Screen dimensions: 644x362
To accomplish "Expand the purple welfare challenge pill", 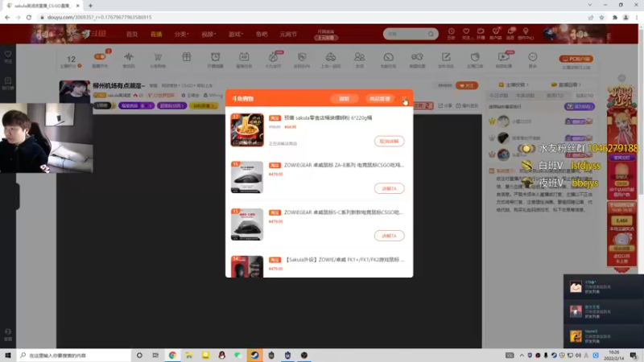I will click(x=136, y=105).
